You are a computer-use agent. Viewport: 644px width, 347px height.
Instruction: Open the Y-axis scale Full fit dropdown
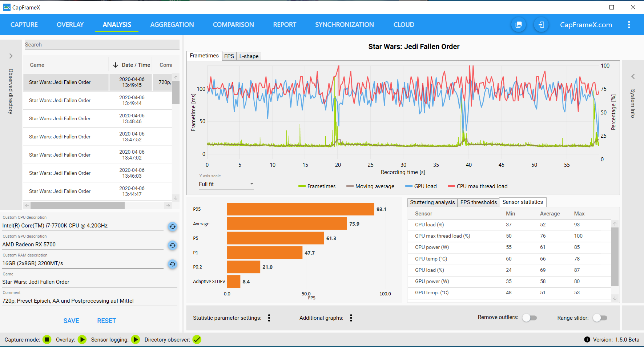coord(226,184)
